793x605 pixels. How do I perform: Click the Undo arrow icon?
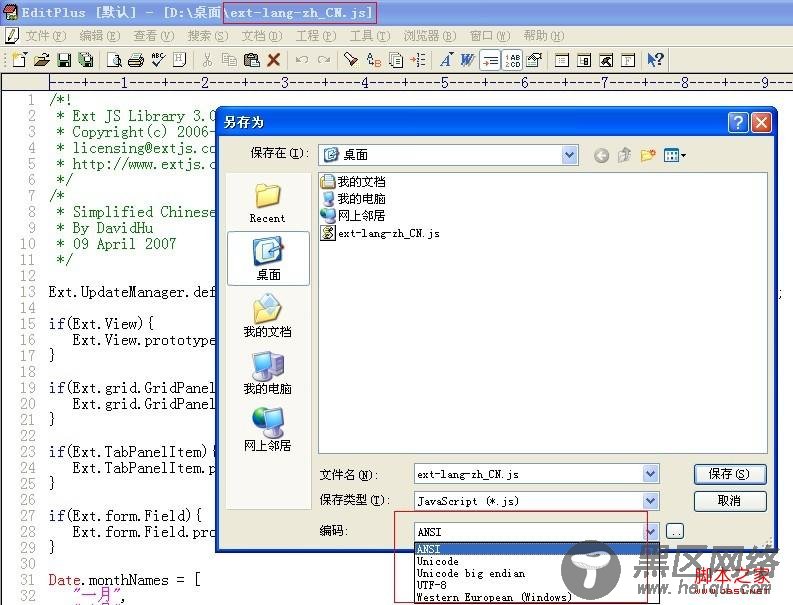[x=302, y=60]
